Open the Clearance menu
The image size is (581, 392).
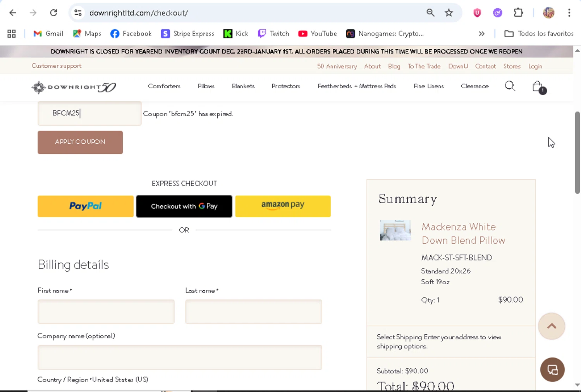coord(475,86)
